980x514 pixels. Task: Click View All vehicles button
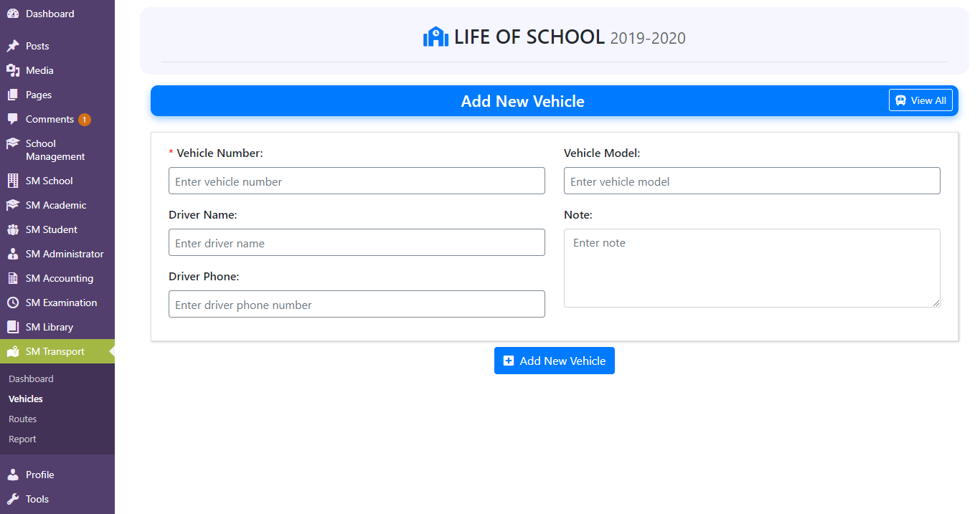click(x=920, y=100)
